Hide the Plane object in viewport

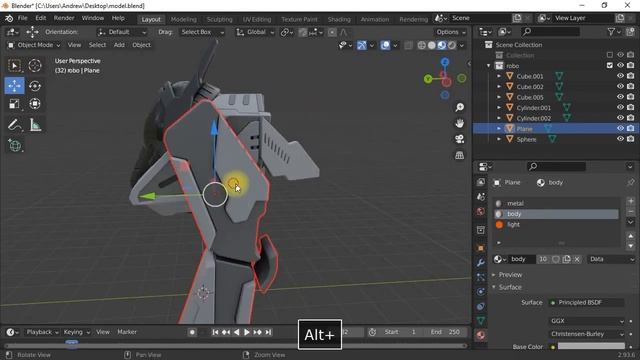click(620, 129)
